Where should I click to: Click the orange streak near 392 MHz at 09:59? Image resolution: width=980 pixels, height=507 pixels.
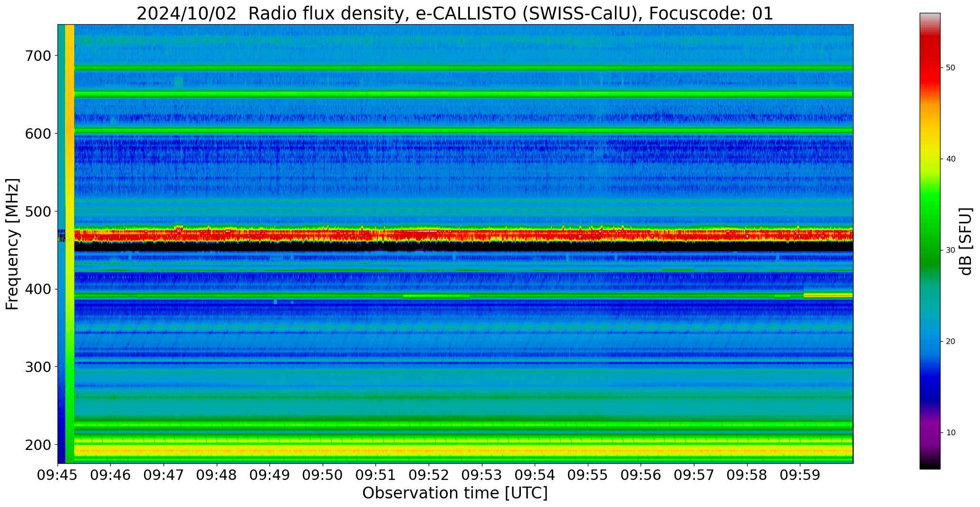(828, 295)
